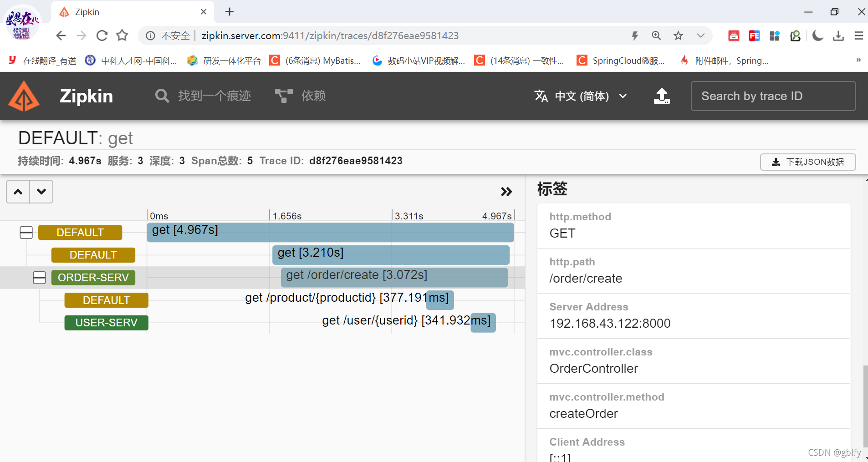The width and height of the screenshot is (868, 462).
Task: Collapse all spans with the up chevron
Action: [18, 192]
